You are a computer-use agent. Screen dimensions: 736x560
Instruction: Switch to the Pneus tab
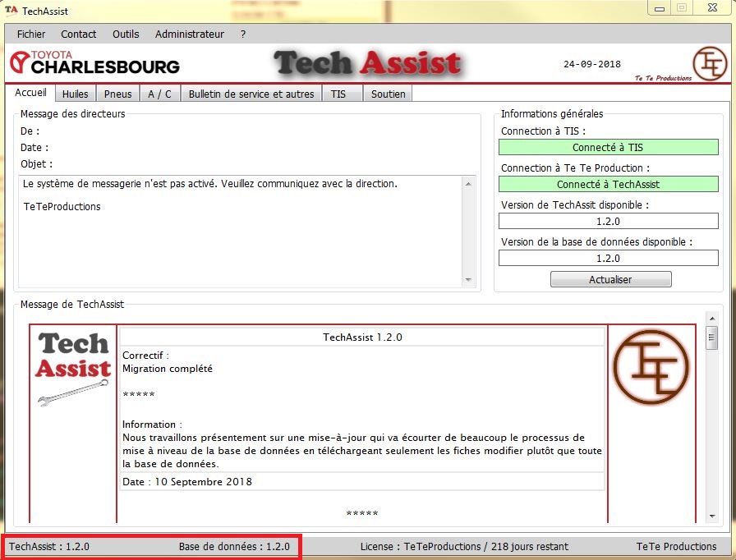pos(118,94)
